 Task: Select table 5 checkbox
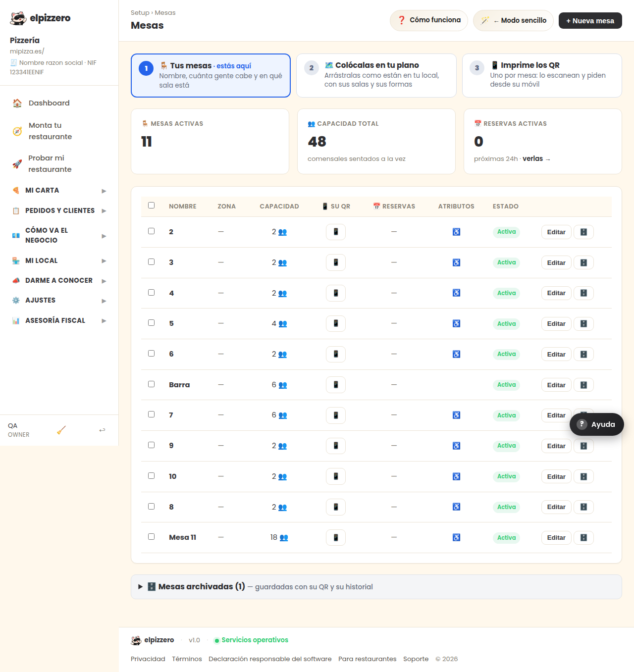(x=151, y=323)
